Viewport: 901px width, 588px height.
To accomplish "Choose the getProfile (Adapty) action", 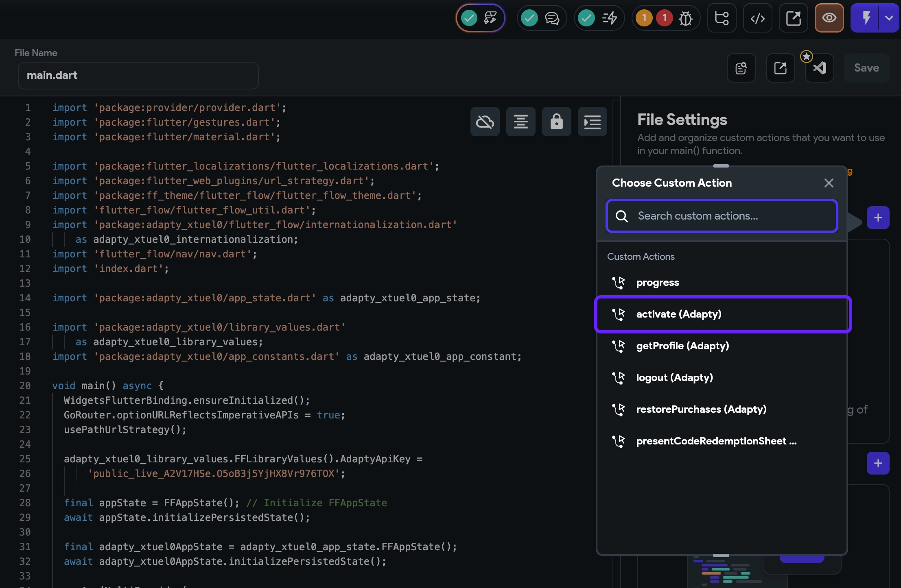I will coord(682,346).
